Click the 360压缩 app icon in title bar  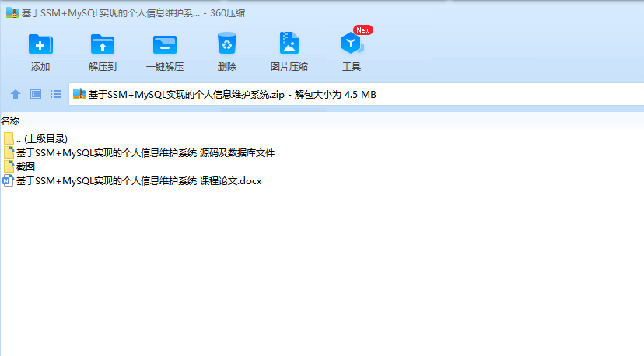[x=12, y=12]
